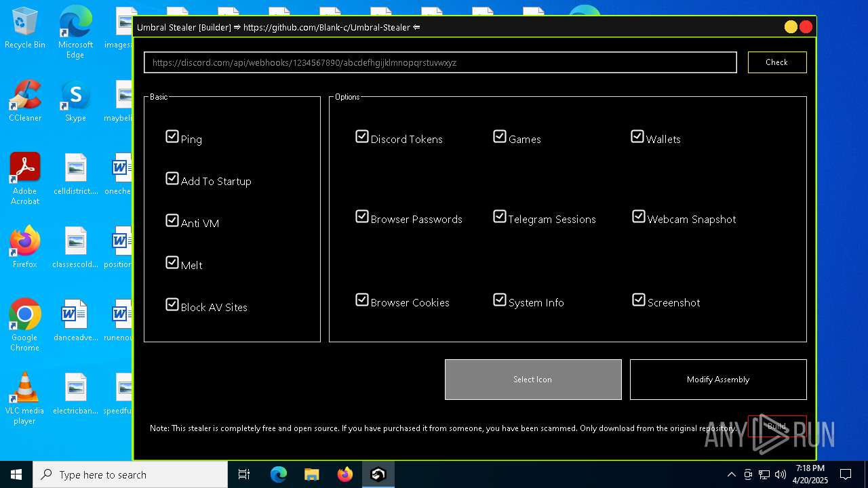This screenshot has height=488, width=868.
Task: Toggle the Discord Tokens checkbox
Action: [362, 137]
